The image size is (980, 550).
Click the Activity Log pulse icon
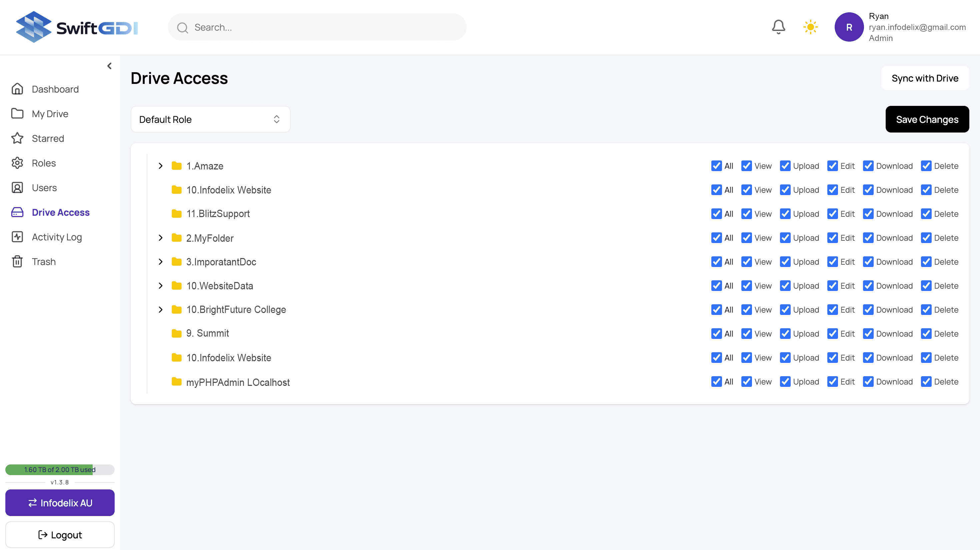pos(17,237)
